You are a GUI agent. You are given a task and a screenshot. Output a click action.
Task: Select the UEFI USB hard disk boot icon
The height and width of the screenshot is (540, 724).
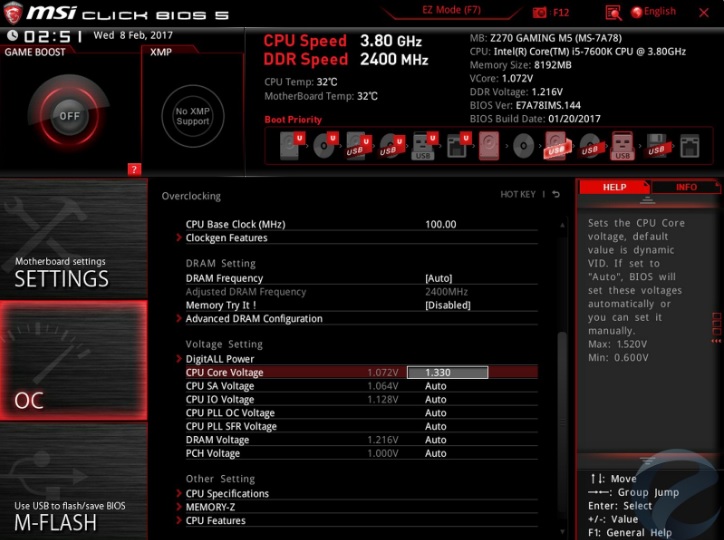point(359,145)
